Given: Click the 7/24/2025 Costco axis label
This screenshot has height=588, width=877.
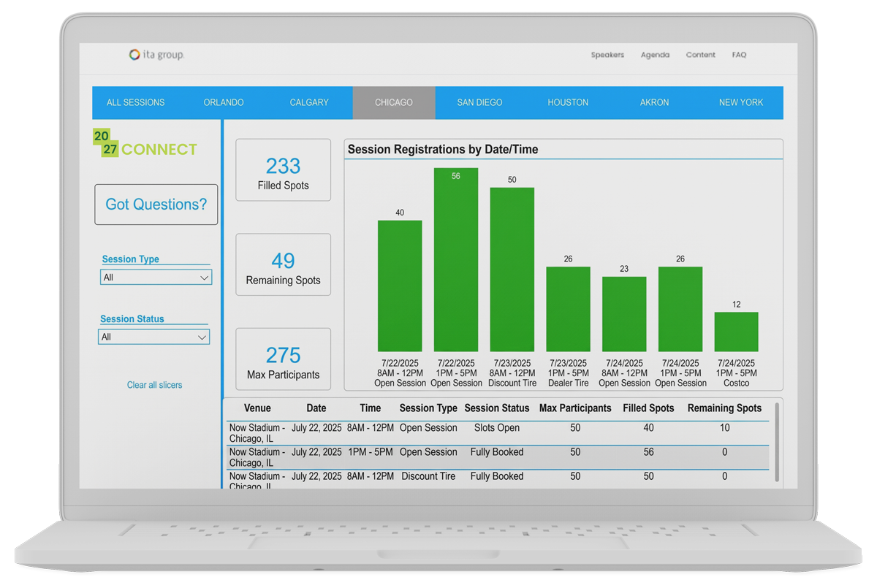Looking at the screenshot, I should [x=736, y=373].
